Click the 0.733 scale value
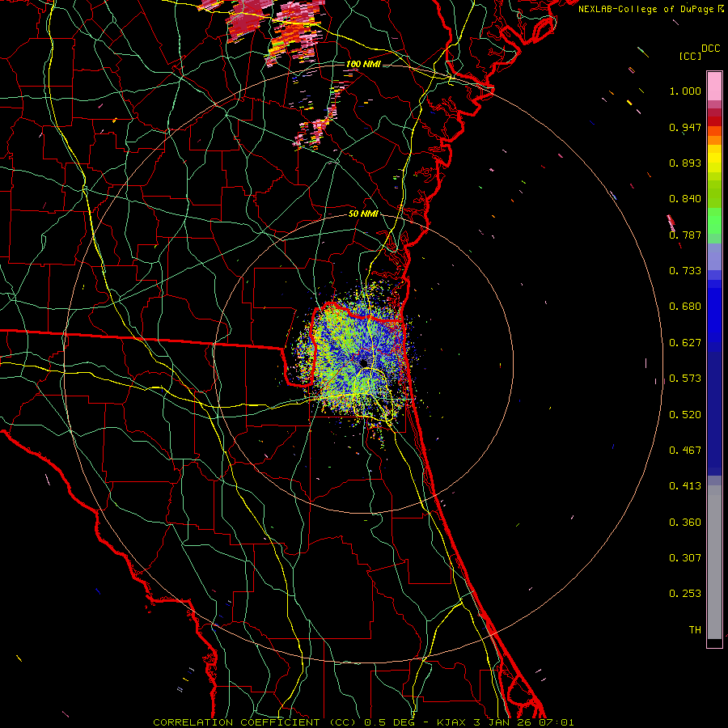728x728 pixels. (x=685, y=271)
